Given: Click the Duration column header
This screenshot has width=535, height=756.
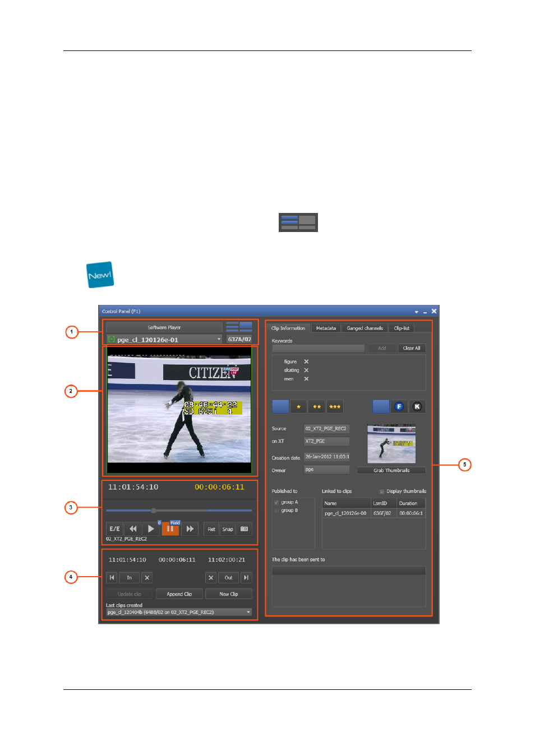Looking at the screenshot, I should coord(411,503).
